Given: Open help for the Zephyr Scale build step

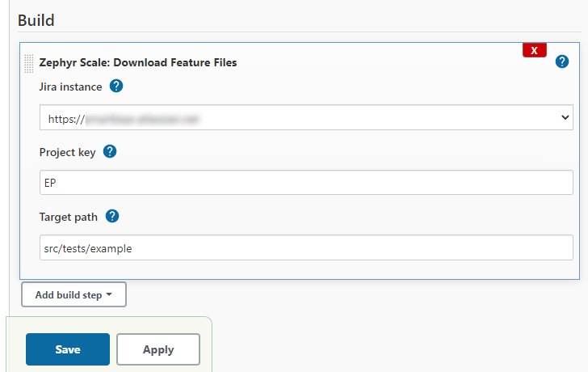Looking at the screenshot, I should (562, 62).
